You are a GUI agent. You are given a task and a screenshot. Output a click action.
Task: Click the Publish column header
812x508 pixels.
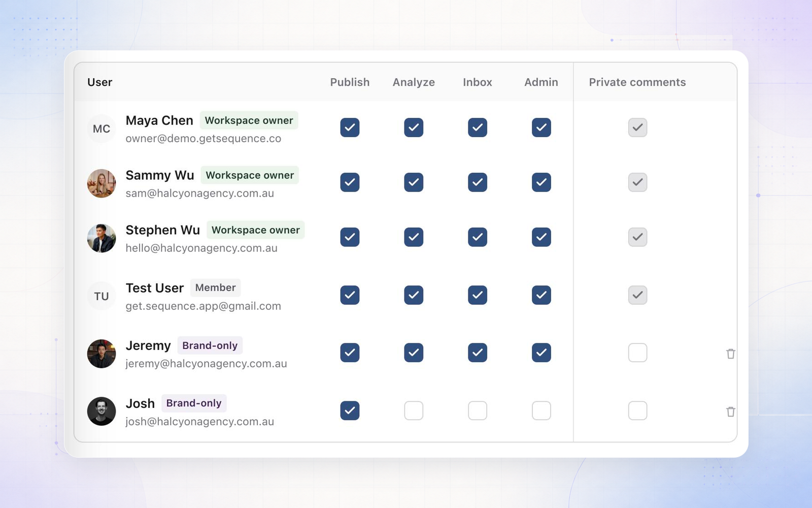click(x=350, y=82)
